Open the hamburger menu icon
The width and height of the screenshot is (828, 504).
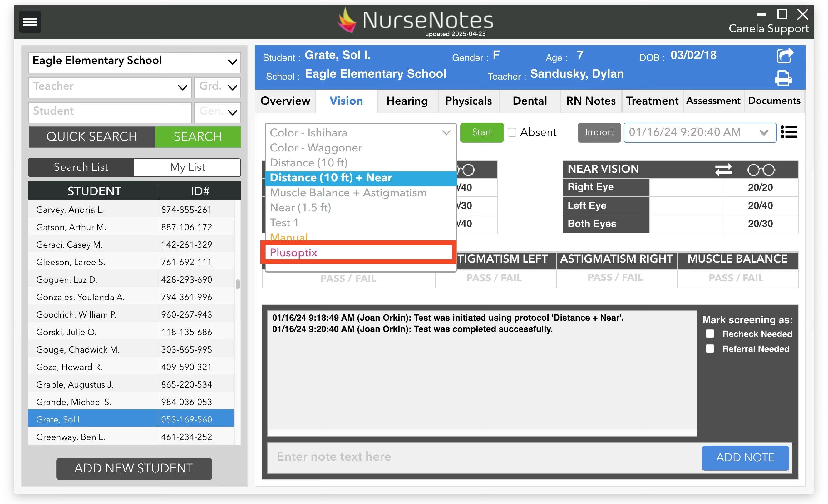(x=30, y=22)
